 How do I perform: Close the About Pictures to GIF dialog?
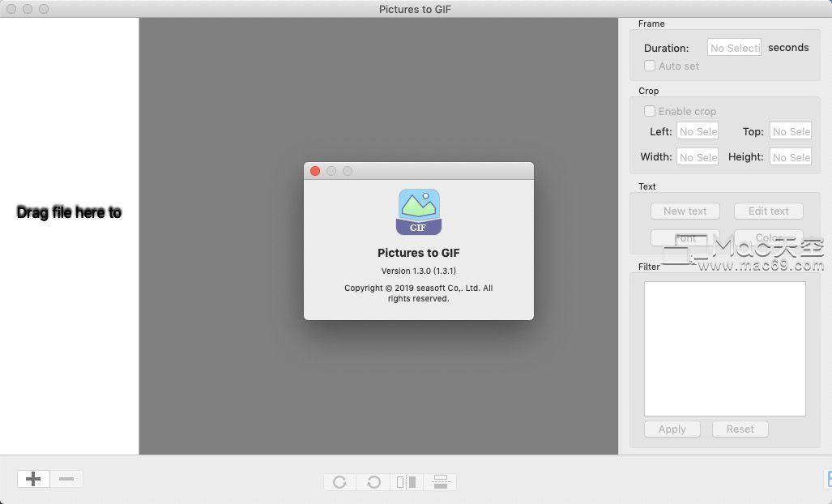click(x=315, y=171)
